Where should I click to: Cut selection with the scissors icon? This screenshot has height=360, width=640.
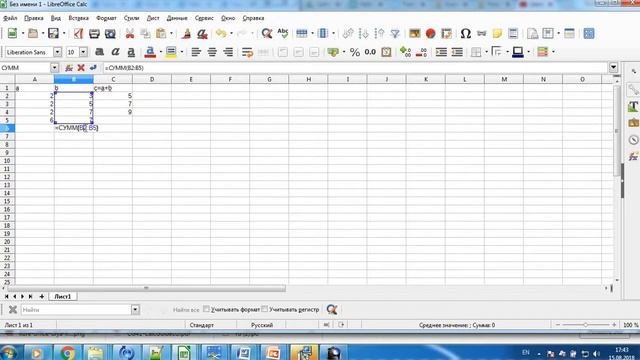130,33
